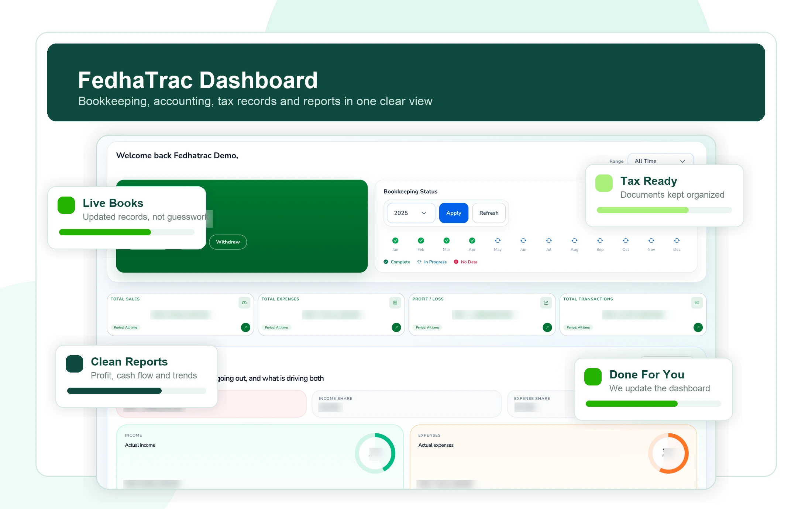Click the May in-progress status icon
The image size is (812, 509).
pyautogui.click(x=498, y=240)
